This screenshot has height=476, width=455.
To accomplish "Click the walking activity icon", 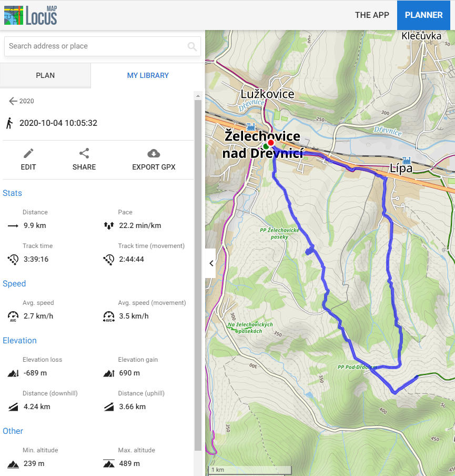I will 9,123.
